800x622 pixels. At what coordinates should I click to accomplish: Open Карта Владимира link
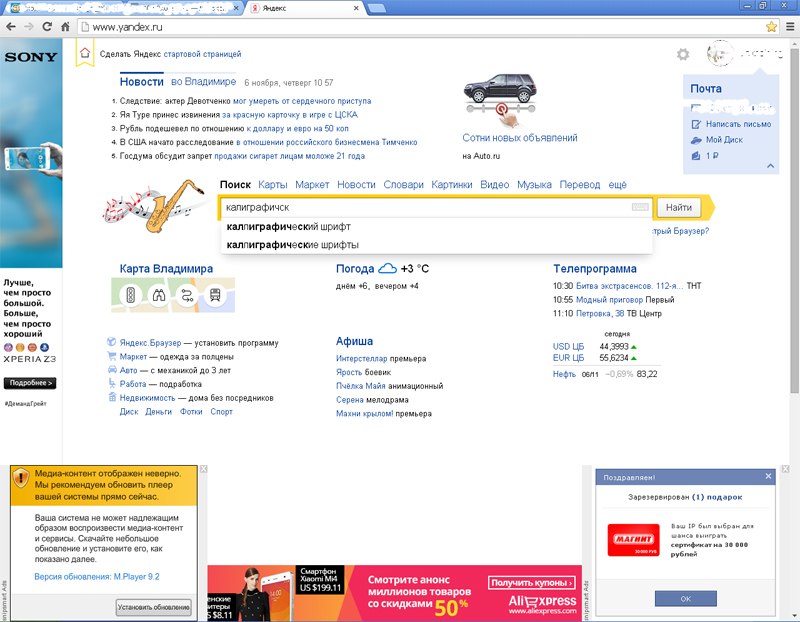166,268
